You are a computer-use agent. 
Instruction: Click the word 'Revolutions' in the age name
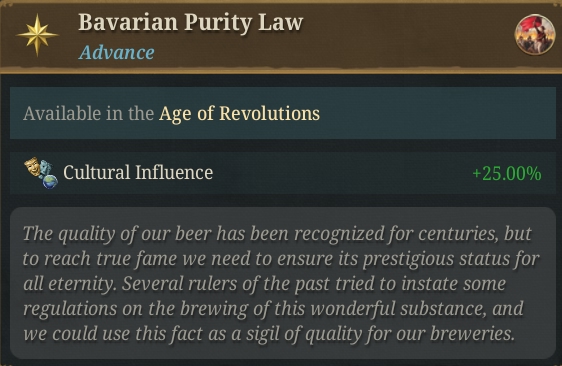click(270, 114)
